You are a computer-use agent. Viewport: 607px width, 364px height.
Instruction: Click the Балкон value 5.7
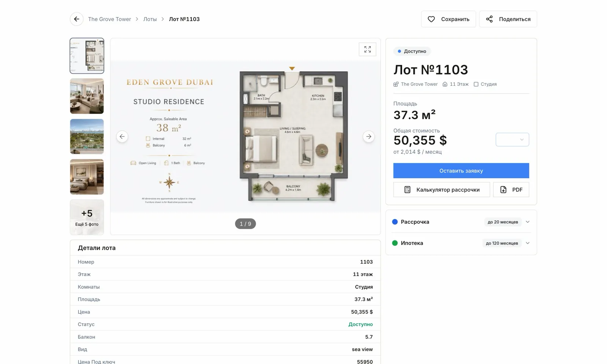tap(369, 337)
